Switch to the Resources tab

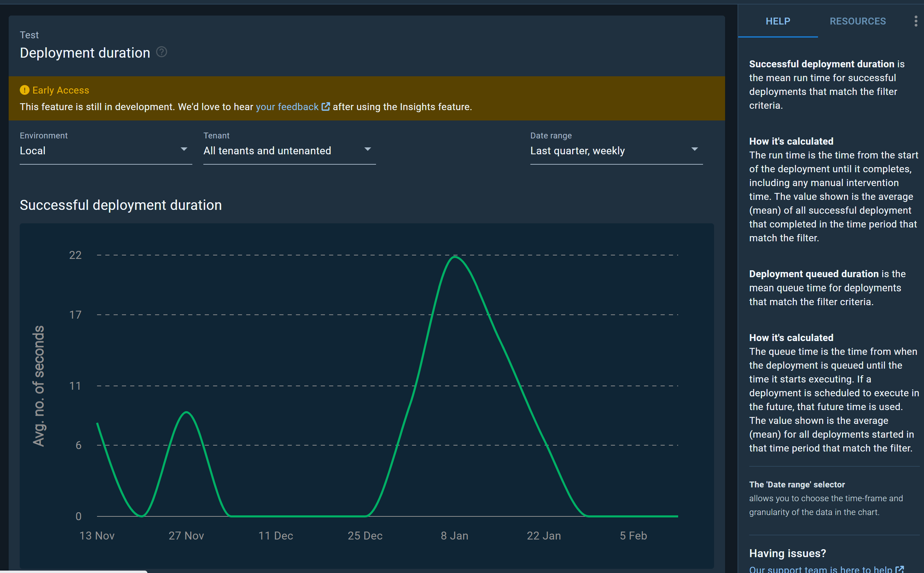[858, 21]
